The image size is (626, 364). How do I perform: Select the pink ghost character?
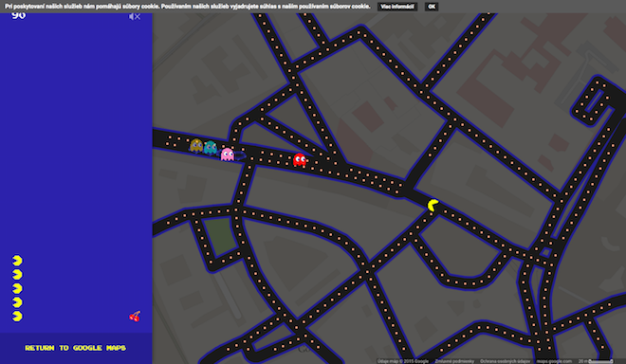click(x=228, y=155)
